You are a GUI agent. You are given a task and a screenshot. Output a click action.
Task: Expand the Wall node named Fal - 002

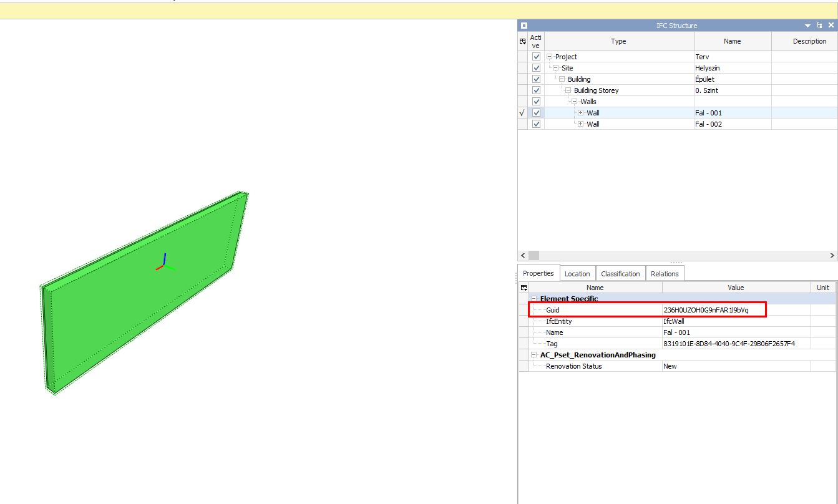click(x=580, y=124)
